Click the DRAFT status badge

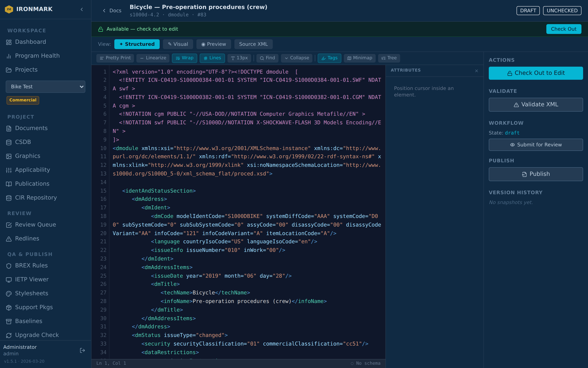coord(528,10)
